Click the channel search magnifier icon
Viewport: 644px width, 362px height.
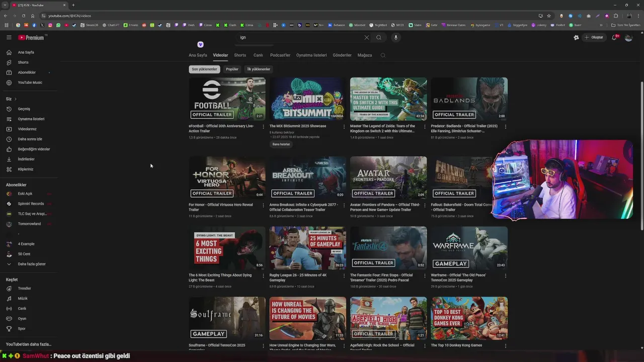(383, 55)
